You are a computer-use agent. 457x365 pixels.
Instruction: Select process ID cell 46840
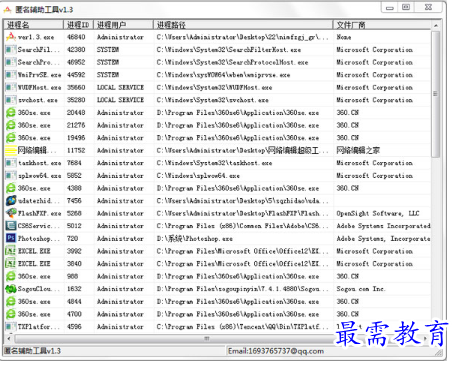coord(76,37)
